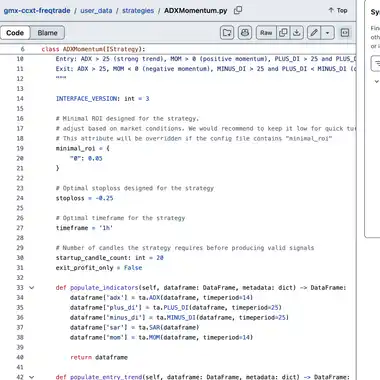
Task: Expand chevron in the symbols panel
Action: [x=376, y=81]
